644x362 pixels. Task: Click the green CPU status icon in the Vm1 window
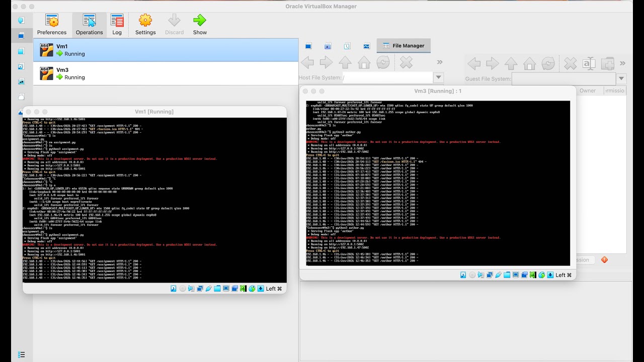[x=244, y=289]
